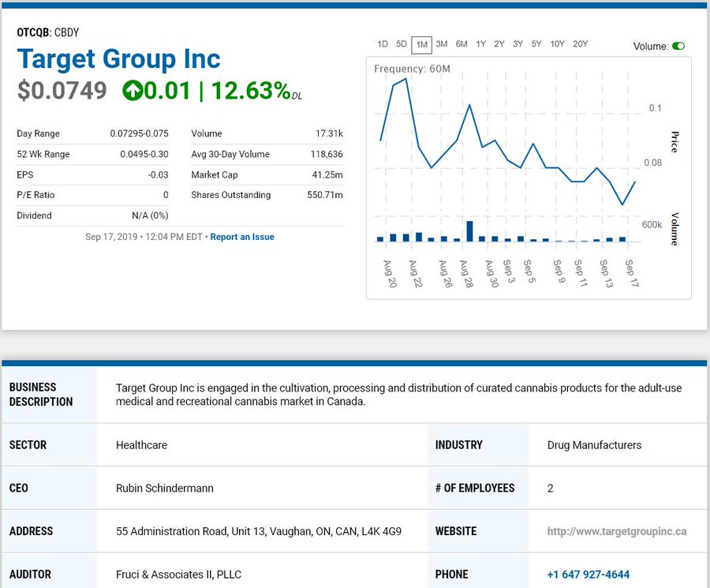
Task: Click the Report an Issue link
Action: [242, 237]
